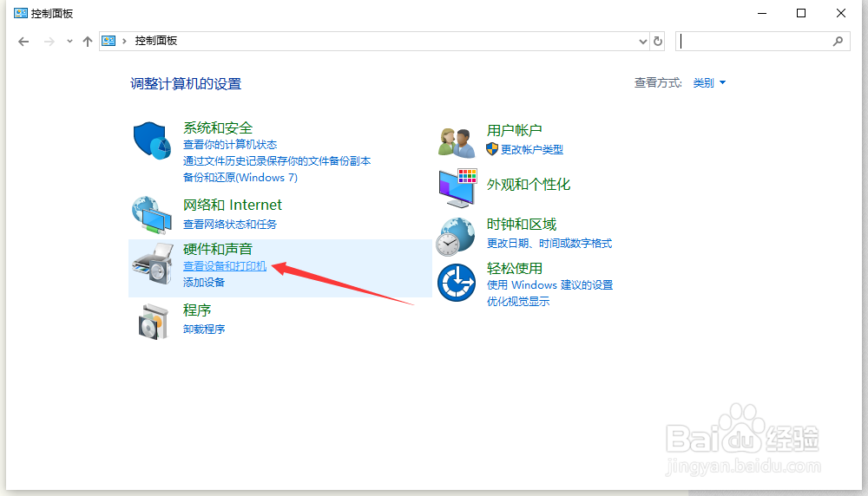The height and width of the screenshot is (496, 868).
Task: Click 卸载程序 link
Action: 204,329
